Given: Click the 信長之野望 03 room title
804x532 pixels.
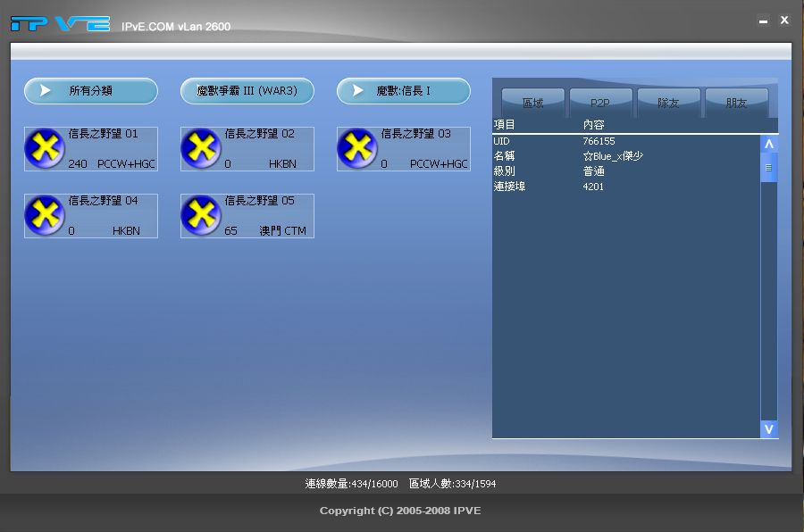Looking at the screenshot, I should point(415,134).
